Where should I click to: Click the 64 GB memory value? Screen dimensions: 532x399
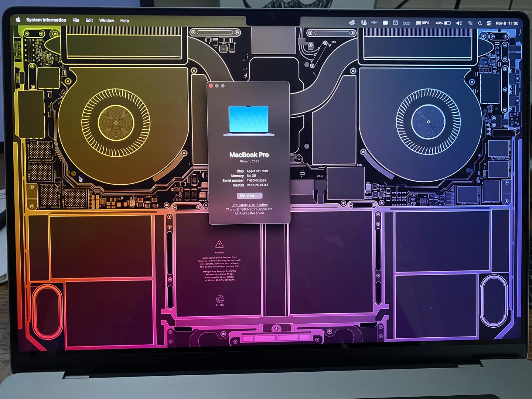(251, 176)
